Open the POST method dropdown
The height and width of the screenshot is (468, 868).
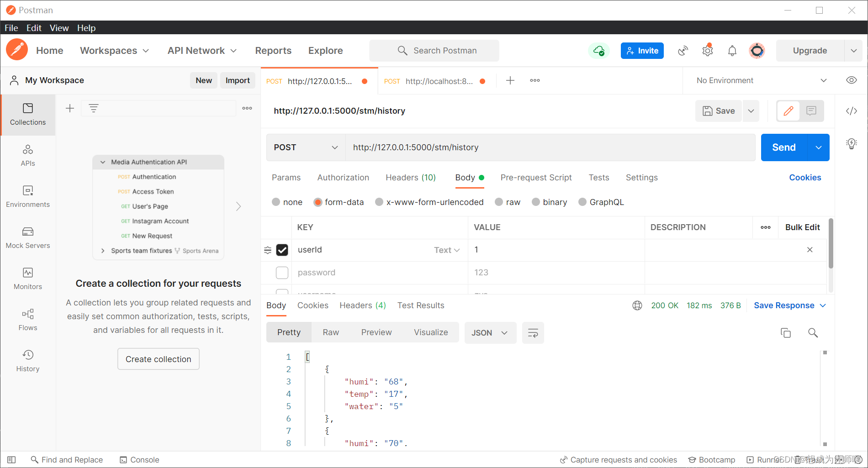click(x=306, y=147)
